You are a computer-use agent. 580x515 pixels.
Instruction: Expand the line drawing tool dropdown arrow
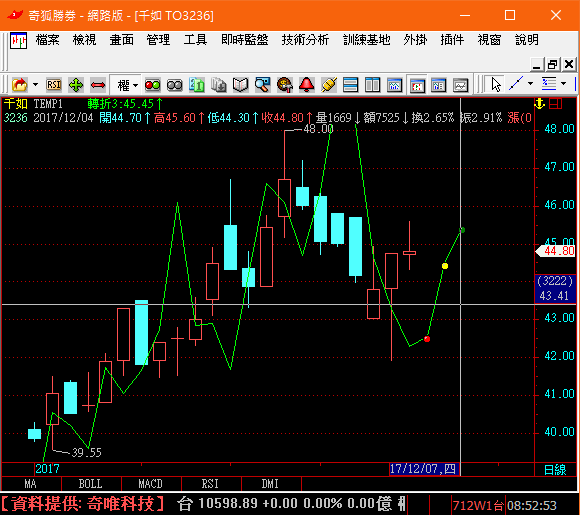click(x=530, y=84)
